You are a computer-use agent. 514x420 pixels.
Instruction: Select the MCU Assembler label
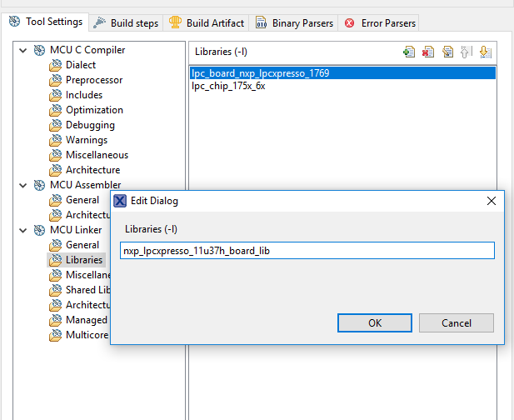86,185
